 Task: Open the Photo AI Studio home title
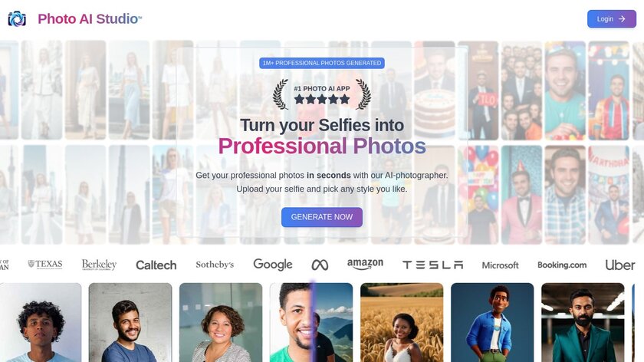[90, 19]
